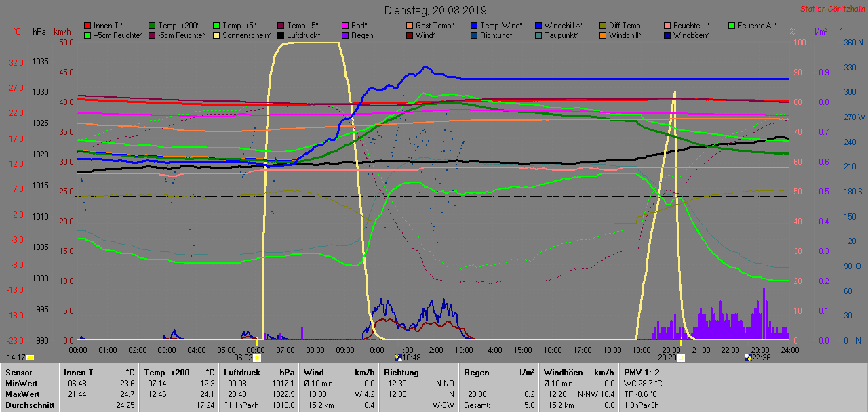The height and width of the screenshot is (412, 868).
Task: Toggle the green Feuchte A.* legend swatch
Action: tap(732, 26)
